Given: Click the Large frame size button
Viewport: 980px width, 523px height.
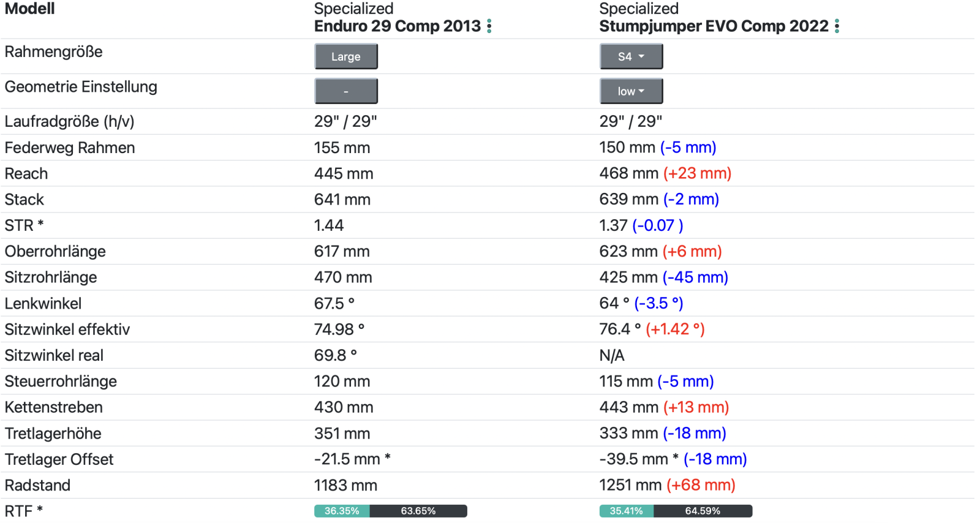Looking at the screenshot, I should (345, 56).
